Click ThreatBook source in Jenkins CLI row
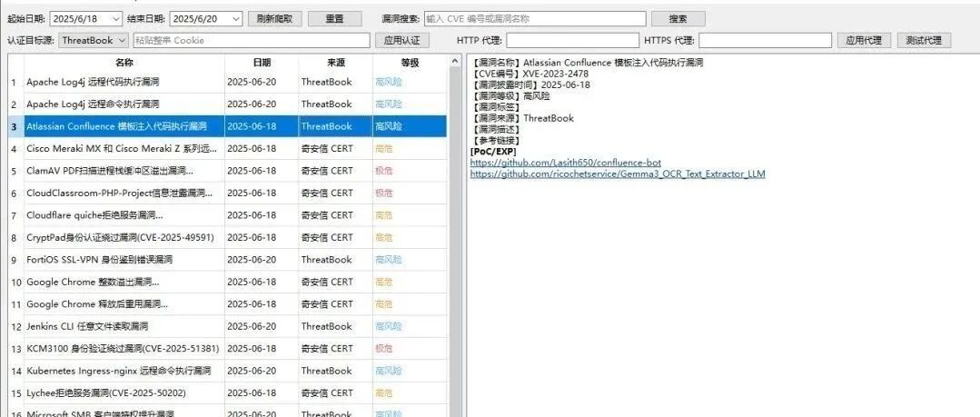The image size is (980, 417). coord(326,326)
